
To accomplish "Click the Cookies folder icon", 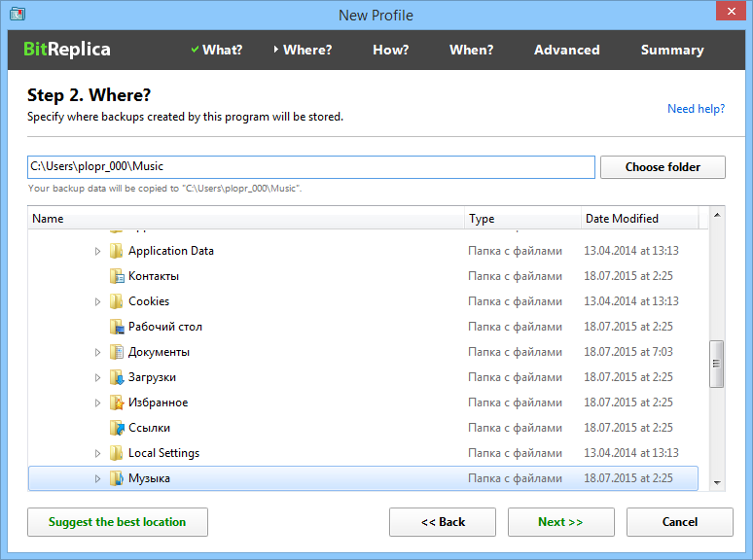I will coord(116,301).
